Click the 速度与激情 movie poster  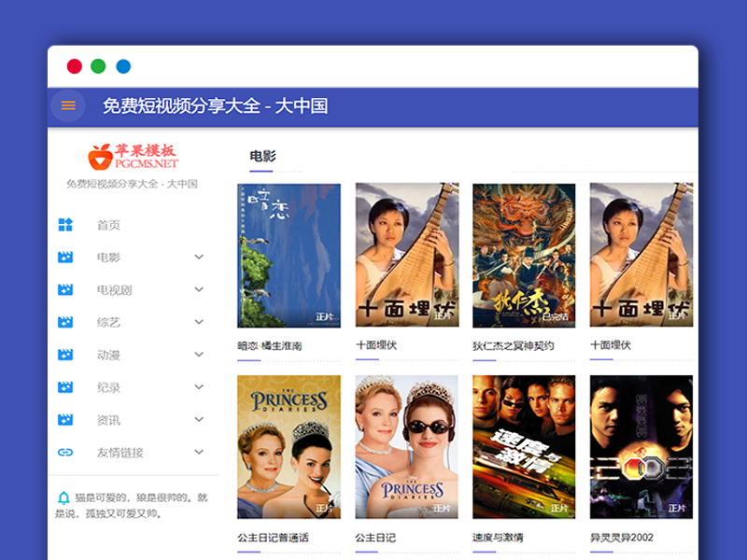[524, 447]
